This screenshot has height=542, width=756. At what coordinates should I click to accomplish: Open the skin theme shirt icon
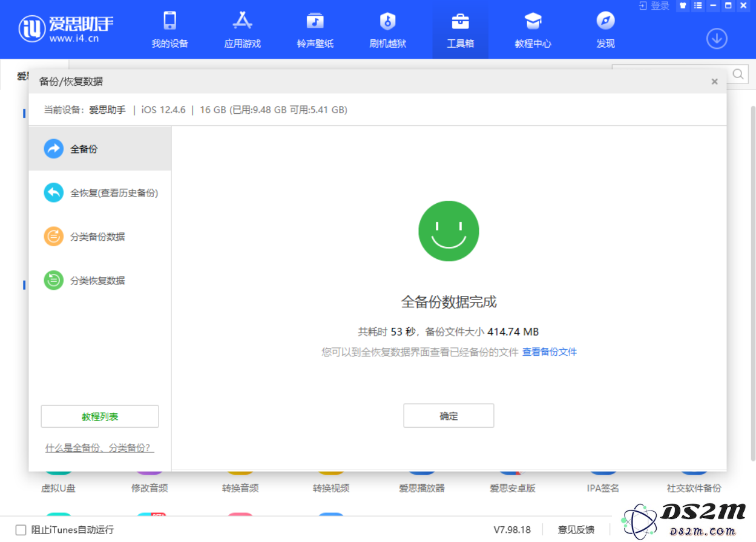tap(683, 5)
